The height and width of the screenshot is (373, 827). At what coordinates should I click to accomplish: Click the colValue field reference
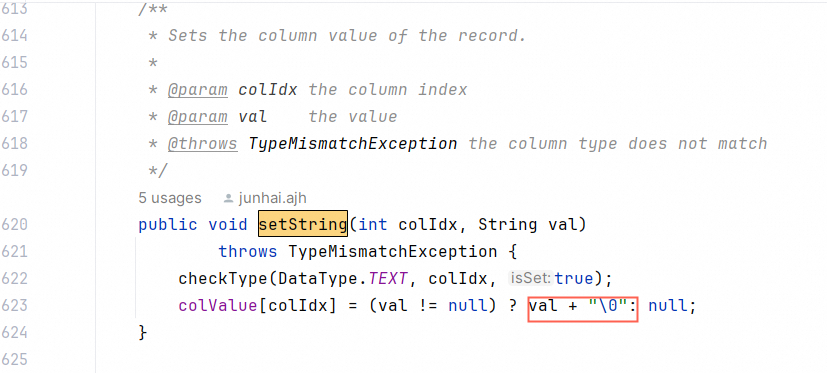(x=218, y=305)
